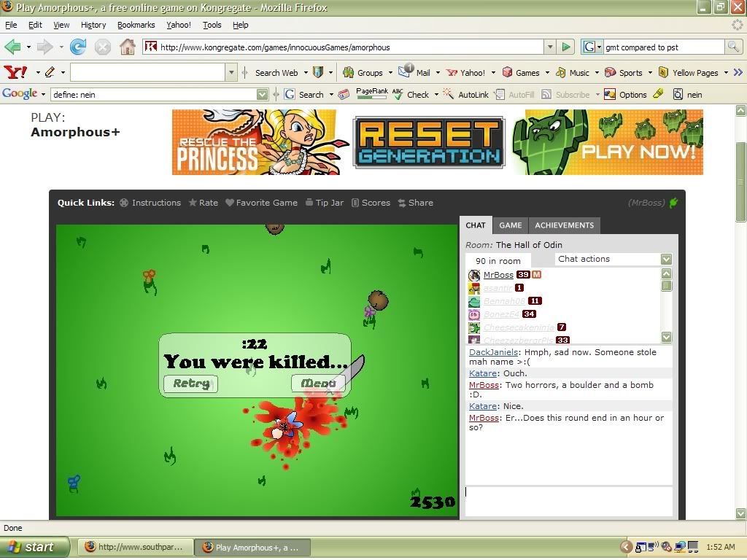Open Google toolbar Options
The width and height of the screenshot is (747, 560).
point(625,94)
